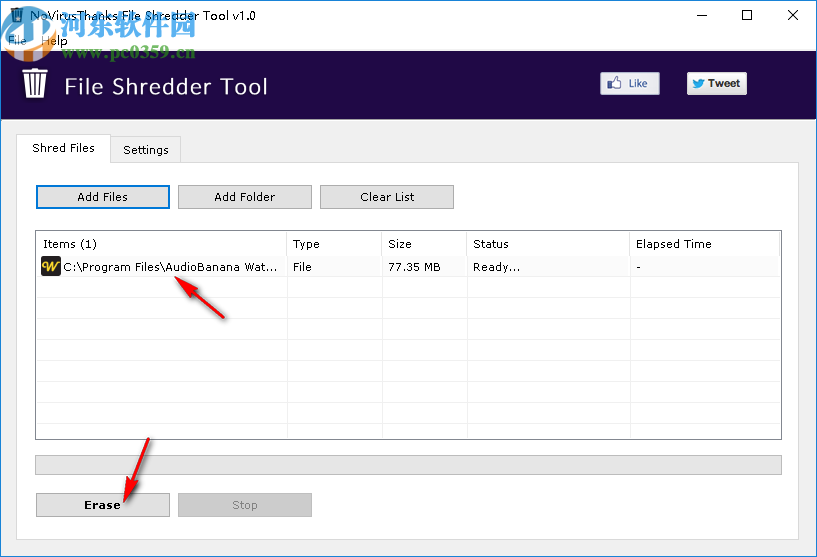
Task: Click the File type cell
Action: point(302,267)
